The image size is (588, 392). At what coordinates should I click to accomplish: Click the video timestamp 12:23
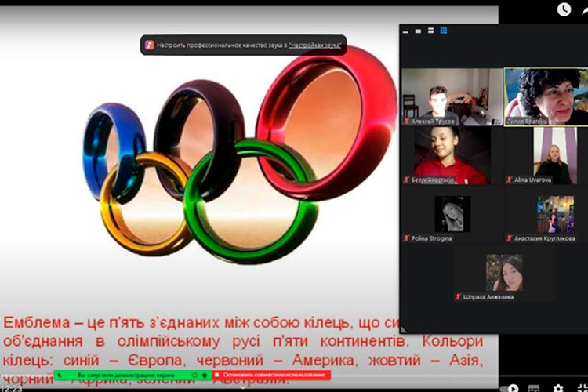click(x=11, y=388)
